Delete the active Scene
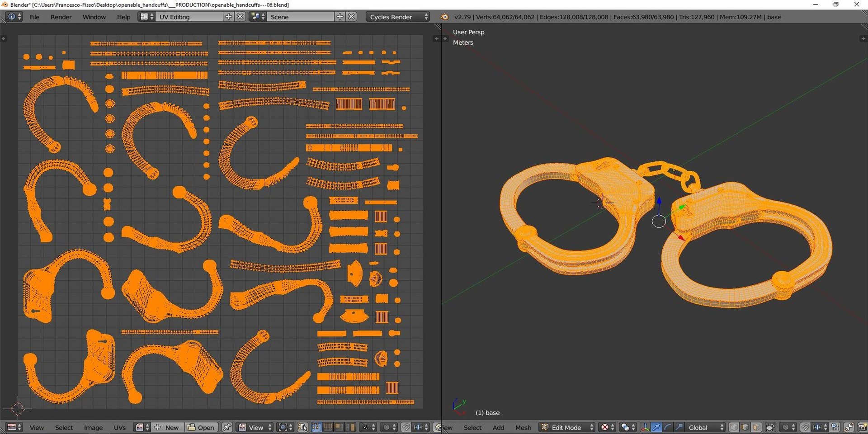The height and width of the screenshot is (434, 868). coord(351,17)
